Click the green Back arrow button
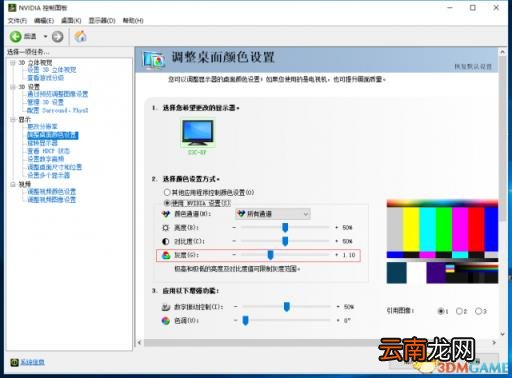 (15, 36)
